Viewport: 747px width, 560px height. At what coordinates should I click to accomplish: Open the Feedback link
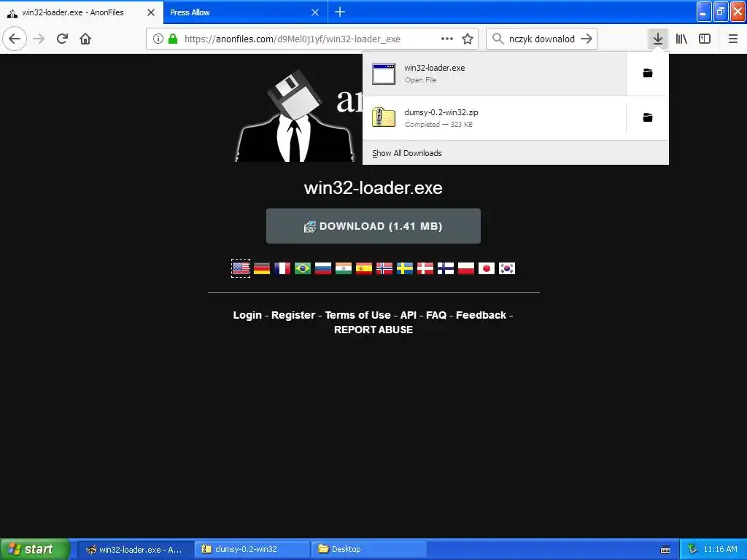(x=481, y=315)
